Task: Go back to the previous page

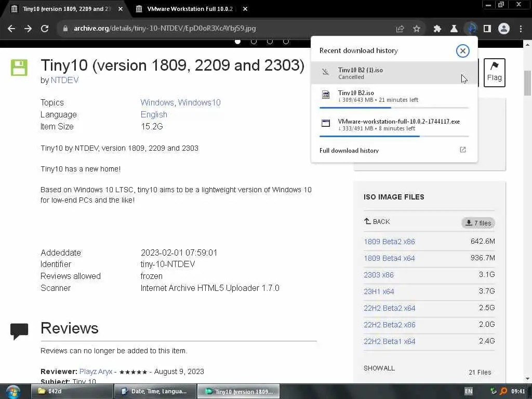Action: pos(11,29)
